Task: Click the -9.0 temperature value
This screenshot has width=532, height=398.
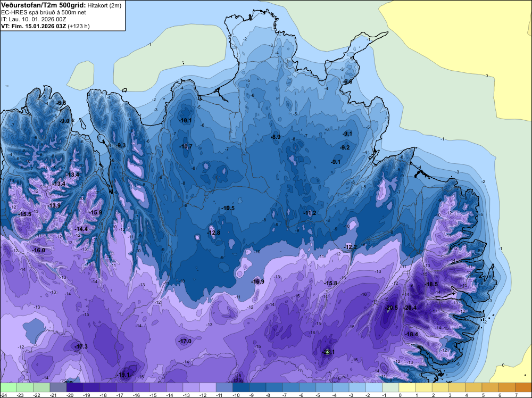Action: pyautogui.click(x=64, y=121)
